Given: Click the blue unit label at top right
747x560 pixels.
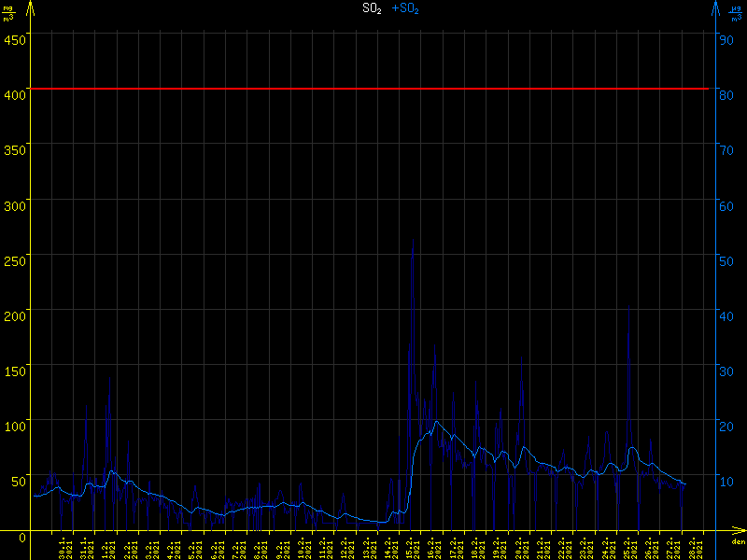Looking at the screenshot, I should point(737,13).
